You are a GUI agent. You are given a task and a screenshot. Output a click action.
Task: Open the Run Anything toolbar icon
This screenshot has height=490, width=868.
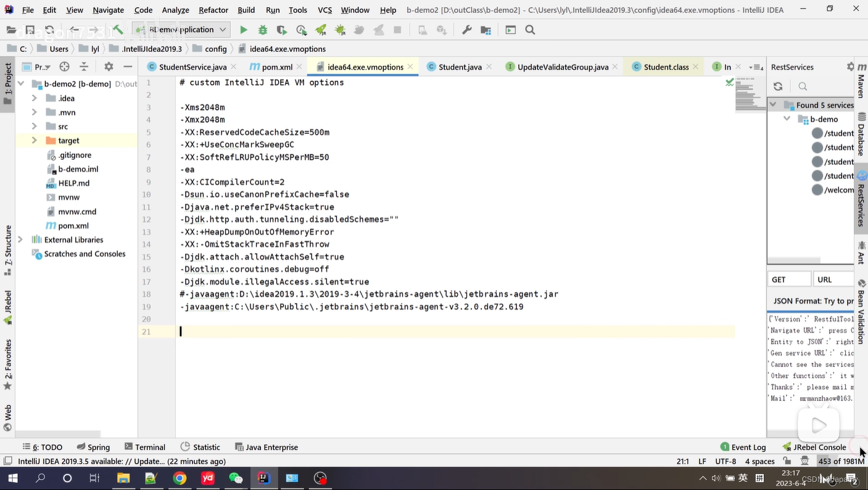[x=510, y=30]
